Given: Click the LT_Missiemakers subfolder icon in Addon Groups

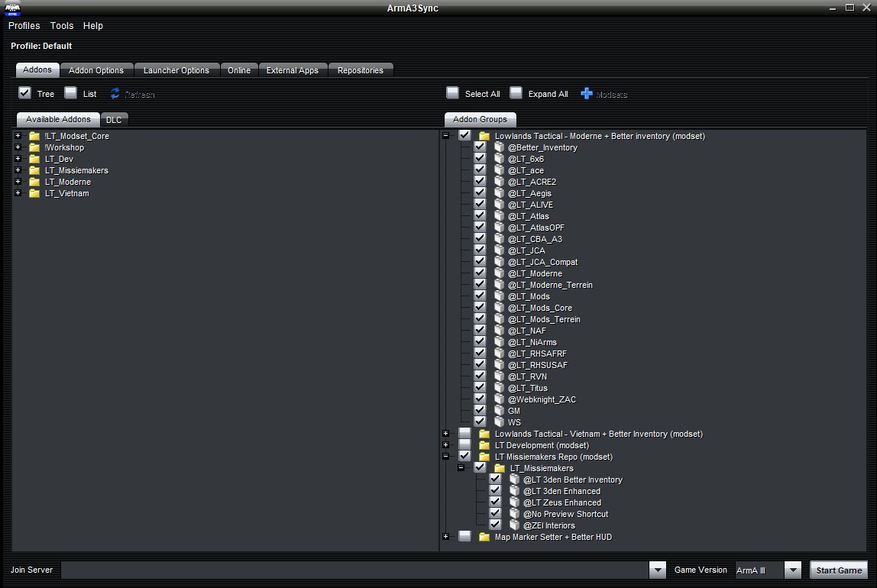Looking at the screenshot, I should pyautogui.click(x=500, y=468).
